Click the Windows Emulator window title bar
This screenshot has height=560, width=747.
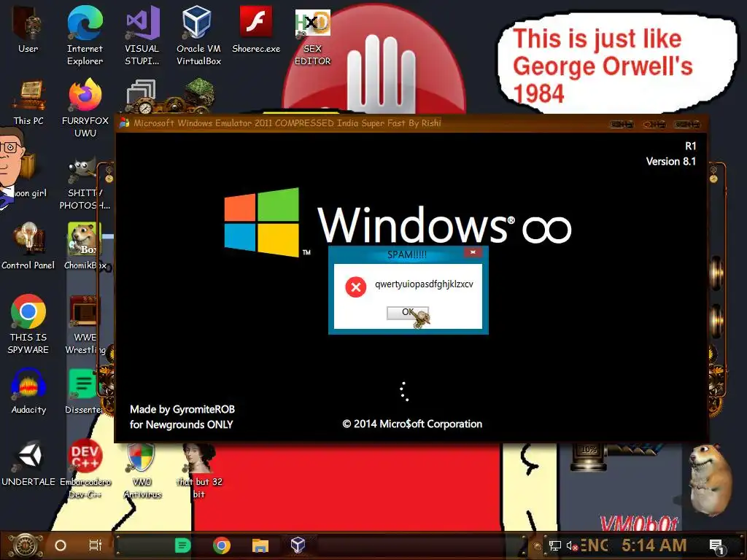(x=412, y=123)
